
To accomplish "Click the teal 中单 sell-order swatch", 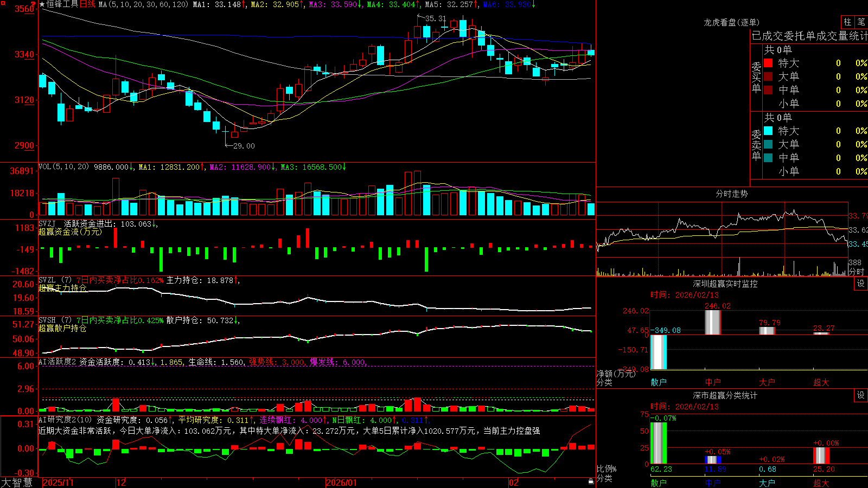I will click(768, 158).
